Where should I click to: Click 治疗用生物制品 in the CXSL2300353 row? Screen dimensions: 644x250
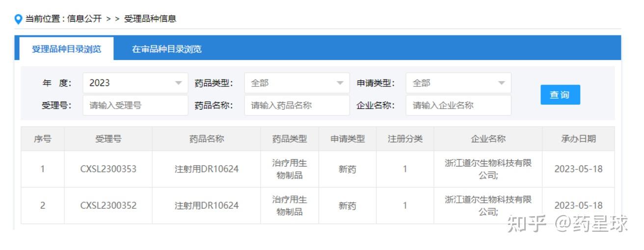click(x=290, y=169)
